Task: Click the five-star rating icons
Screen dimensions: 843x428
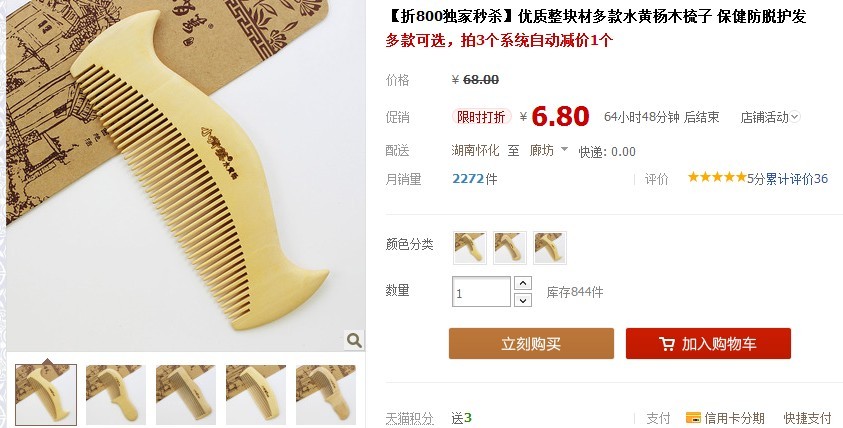Action: pos(717,177)
